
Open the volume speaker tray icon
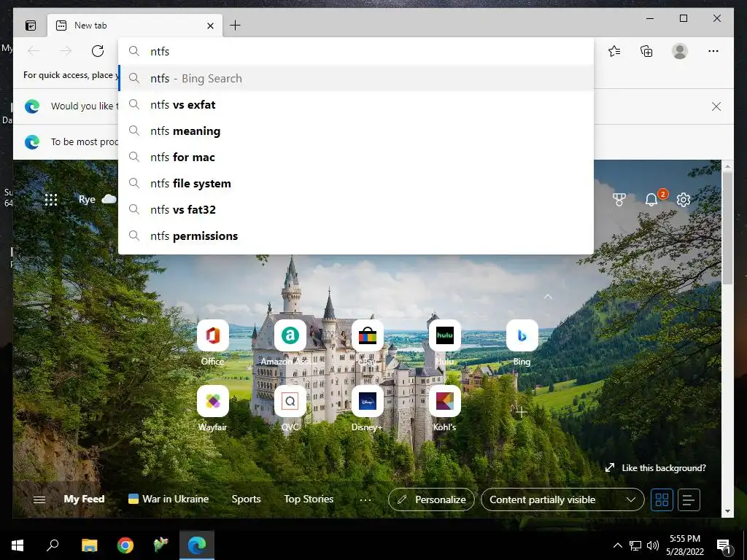pos(653,545)
